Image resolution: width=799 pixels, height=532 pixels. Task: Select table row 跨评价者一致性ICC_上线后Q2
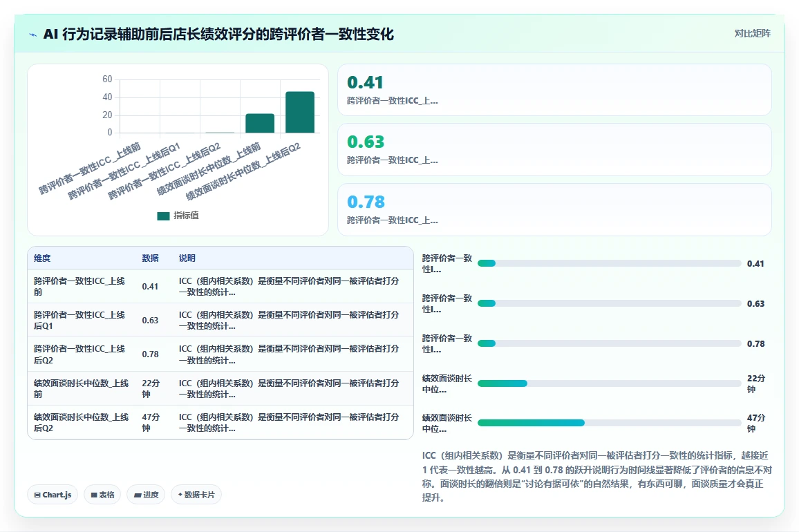(220, 354)
